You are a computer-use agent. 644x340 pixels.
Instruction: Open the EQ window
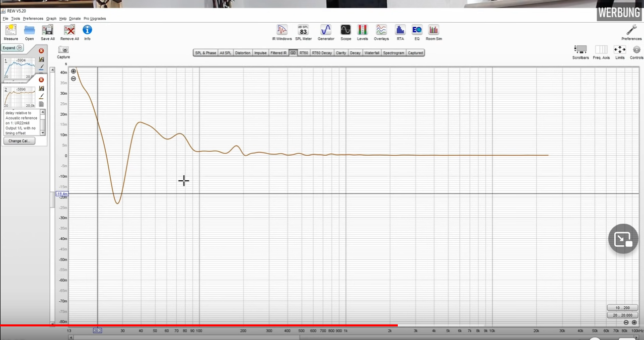416,32
